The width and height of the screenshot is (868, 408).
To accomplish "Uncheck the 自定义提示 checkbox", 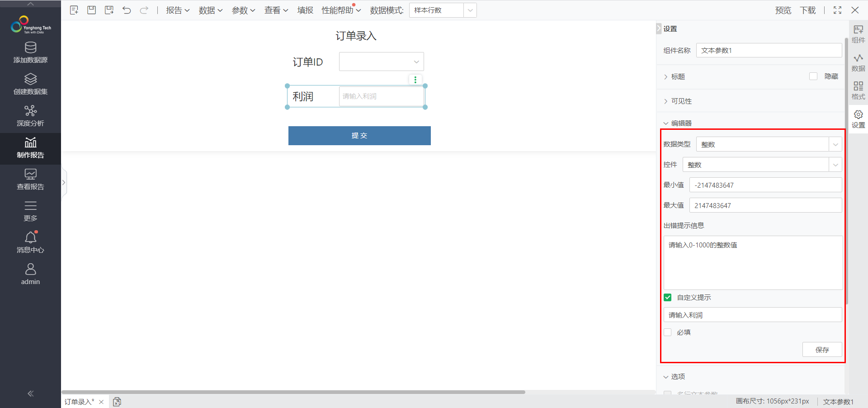I will pos(668,298).
